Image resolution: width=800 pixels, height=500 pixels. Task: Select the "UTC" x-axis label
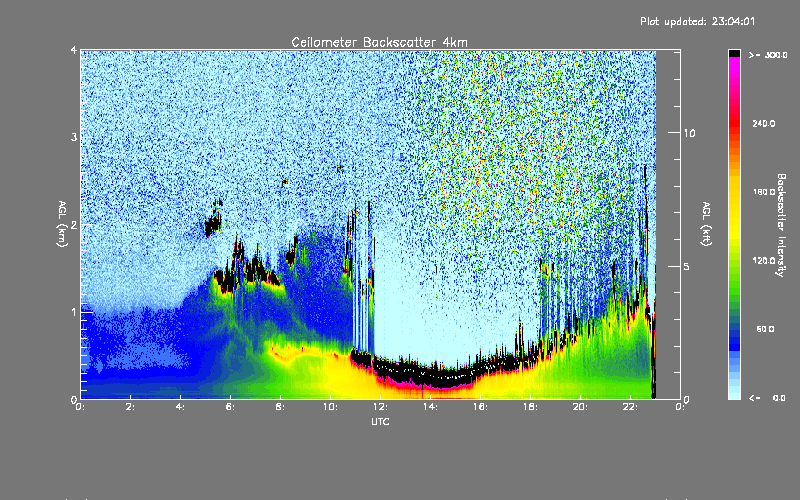(x=380, y=421)
